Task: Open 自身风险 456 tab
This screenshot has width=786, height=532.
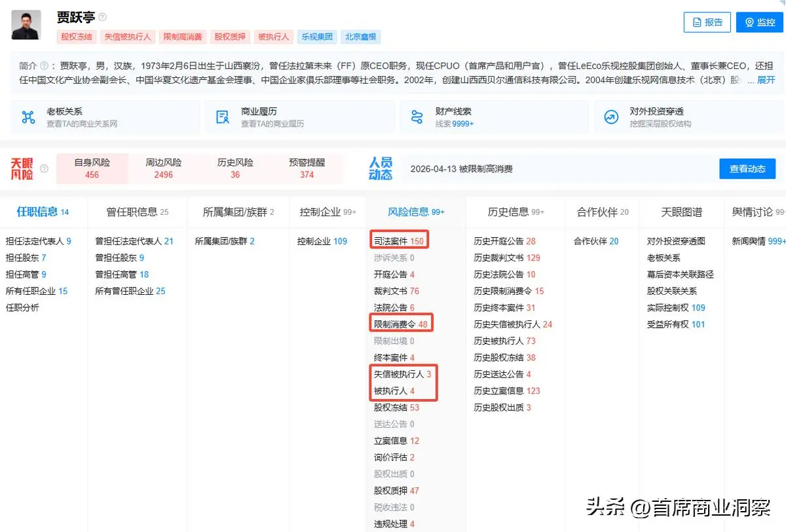Action: [x=92, y=168]
